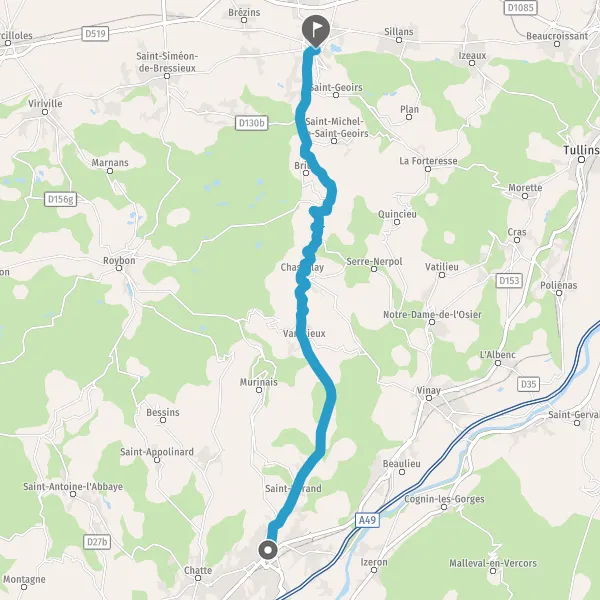
Task: Select the D519 road shield
Action: (x=95, y=34)
